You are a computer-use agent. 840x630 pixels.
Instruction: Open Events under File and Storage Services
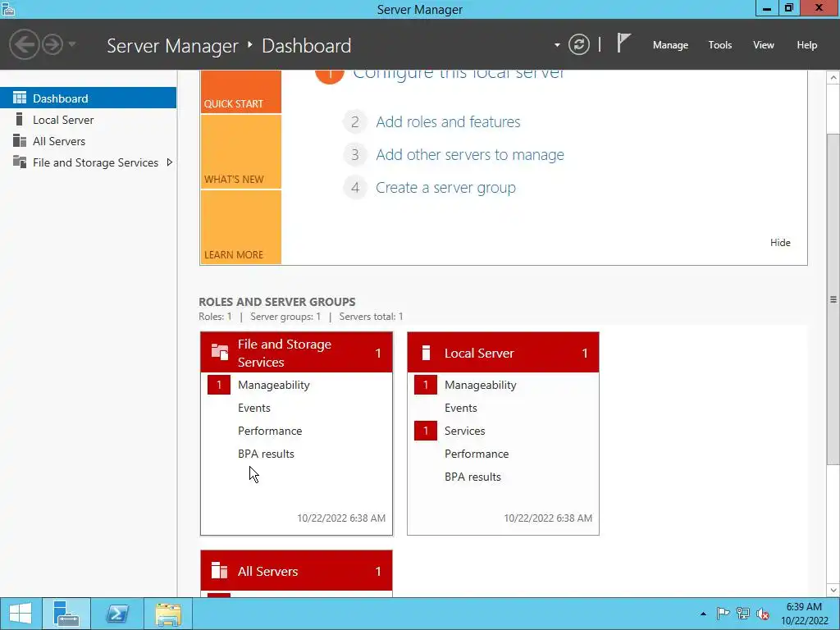tap(254, 408)
